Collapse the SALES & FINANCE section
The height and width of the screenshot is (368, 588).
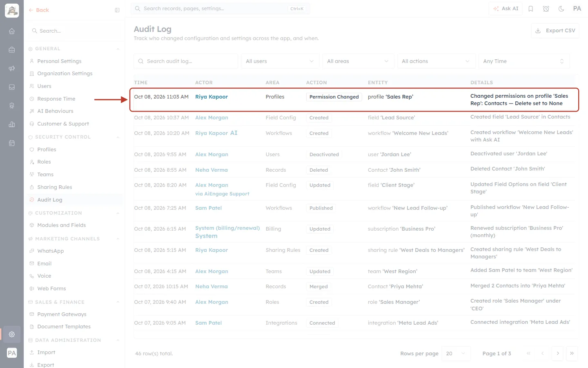click(x=118, y=302)
